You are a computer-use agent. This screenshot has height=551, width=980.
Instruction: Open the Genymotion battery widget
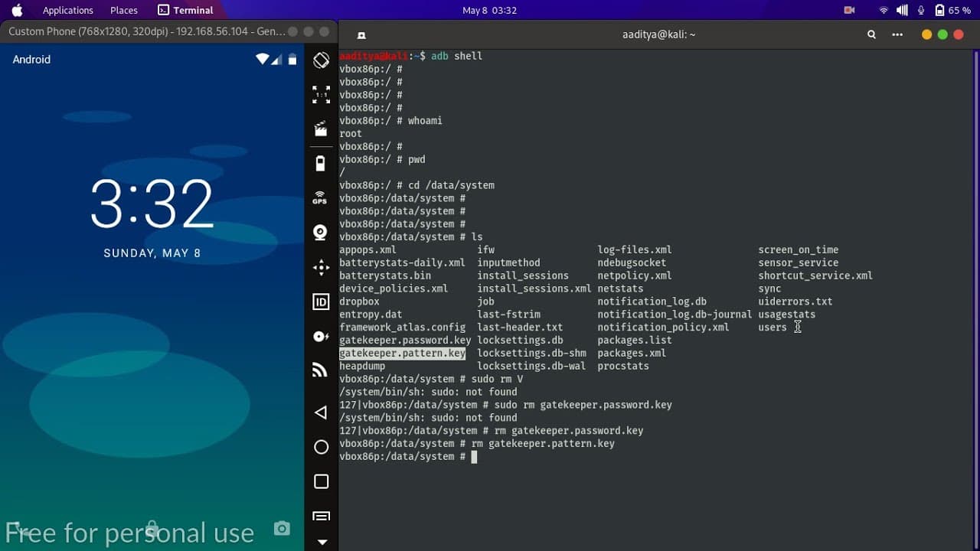(321, 163)
